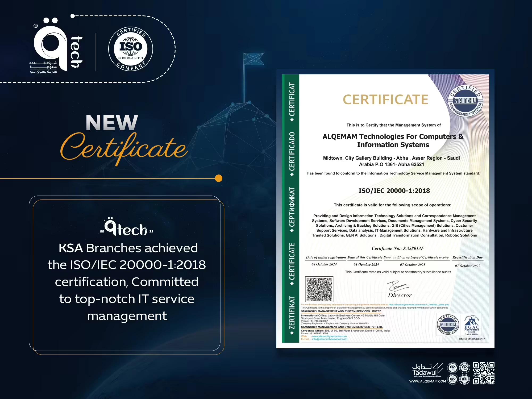Screen dimensions: 532x399
Task: Click the EGAC Accredited MSCB emblem
Action: [x=472, y=325]
